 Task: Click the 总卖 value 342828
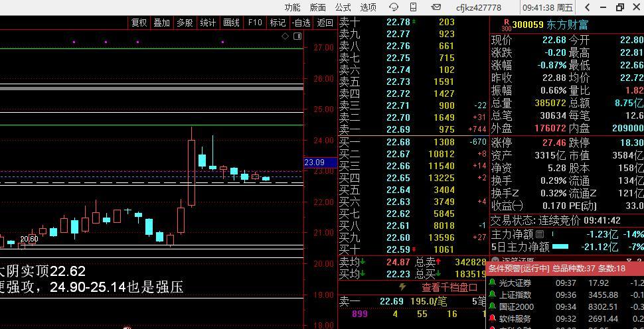tap(470, 262)
